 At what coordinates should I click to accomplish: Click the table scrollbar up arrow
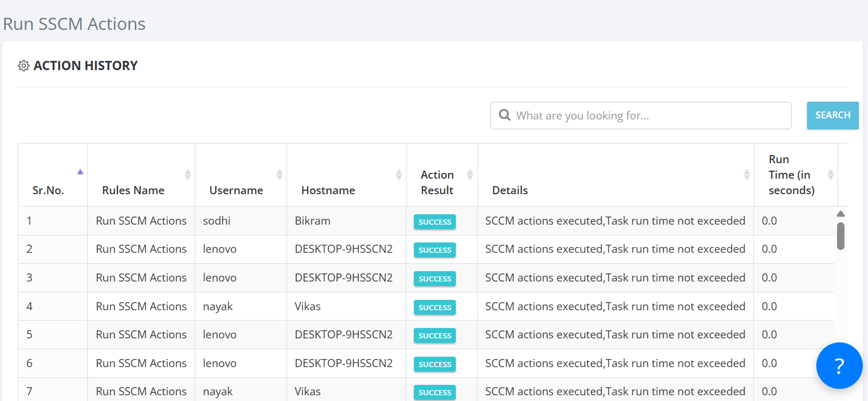point(840,214)
